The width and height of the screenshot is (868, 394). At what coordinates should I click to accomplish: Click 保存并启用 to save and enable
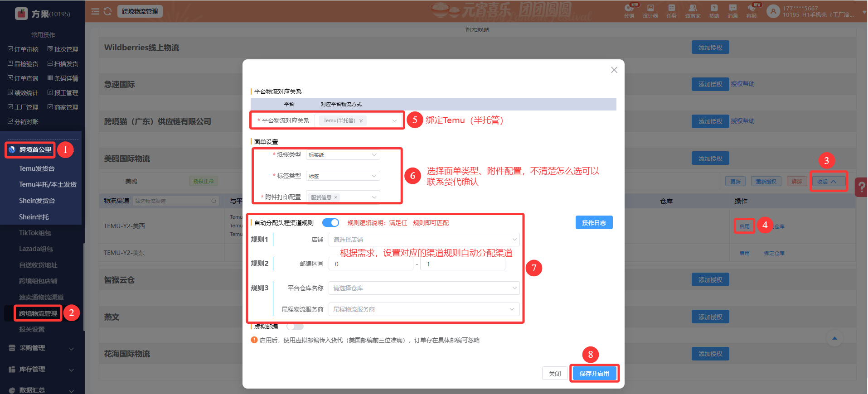594,374
